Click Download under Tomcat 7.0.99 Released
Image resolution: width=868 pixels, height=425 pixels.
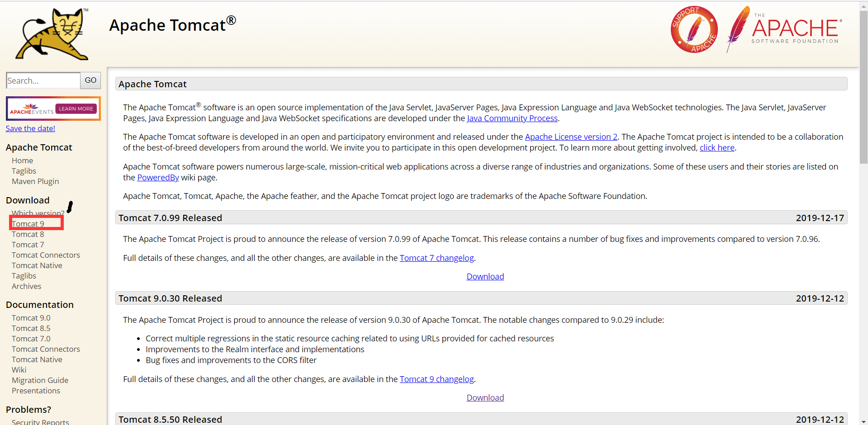pyautogui.click(x=485, y=277)
